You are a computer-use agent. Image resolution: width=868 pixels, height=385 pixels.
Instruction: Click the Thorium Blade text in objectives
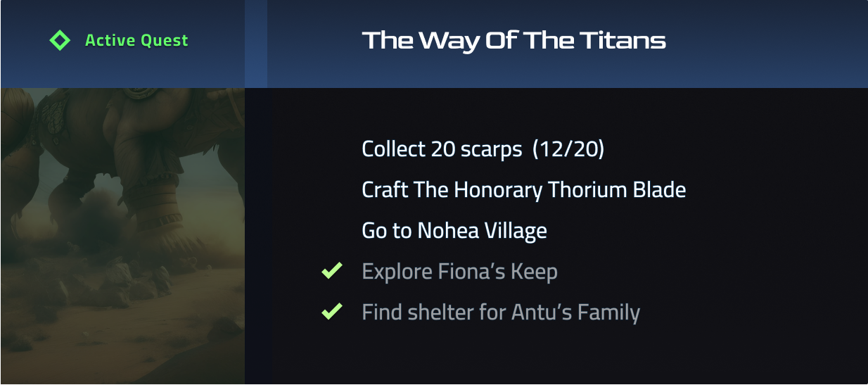click(615, 190)
